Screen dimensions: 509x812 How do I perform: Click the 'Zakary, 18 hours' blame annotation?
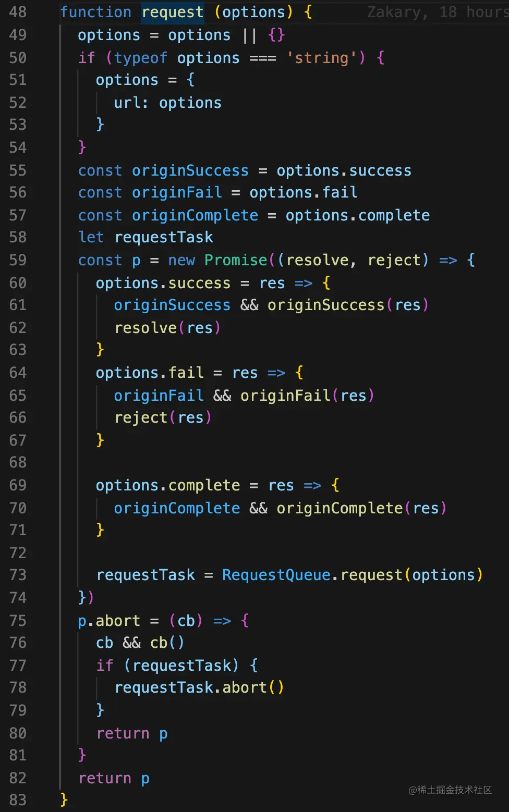tap(438, 12)
